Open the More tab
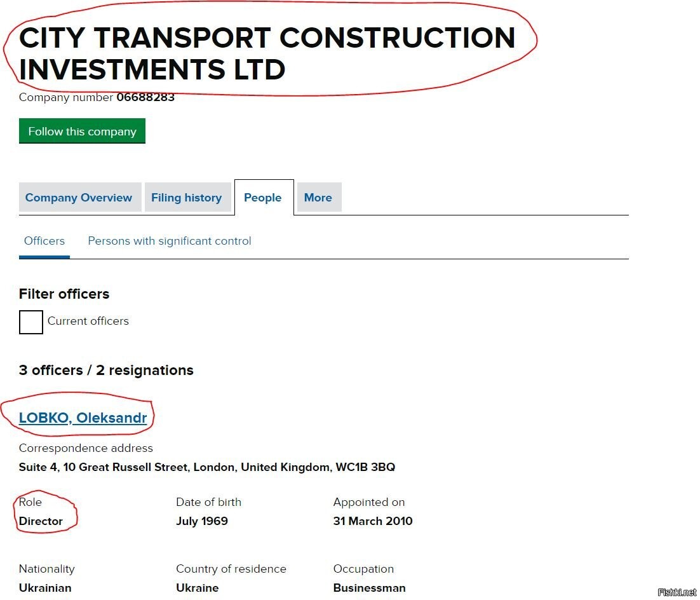Viewport: 700px width, 600px height. [x=320, y=197]
